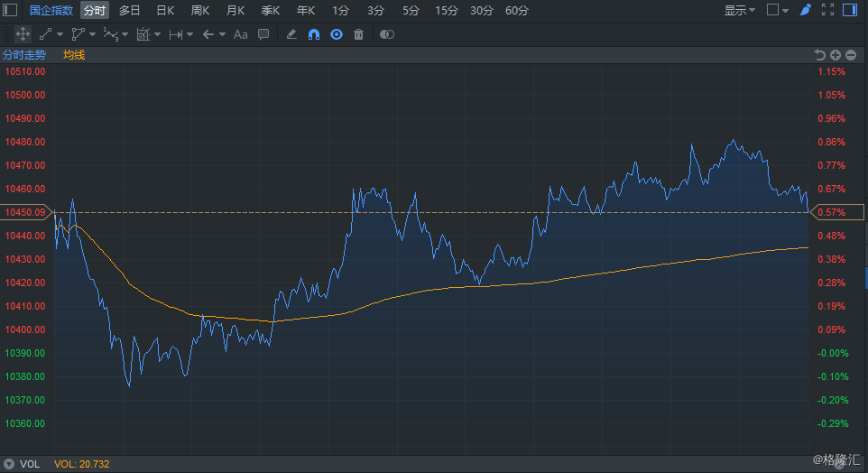Image resolution: width=868 pixels, height=473 pixels.
Task: Toggle magnet snap mode
Action: pos(314,34)
